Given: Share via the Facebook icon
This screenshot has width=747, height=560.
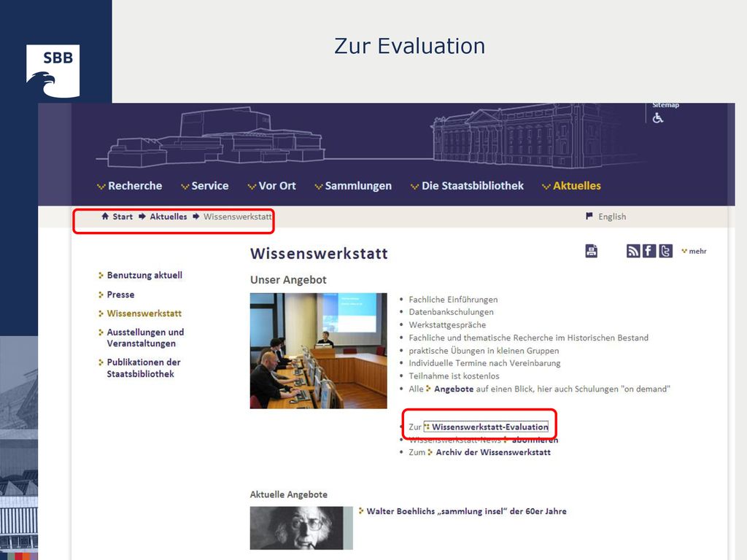Looking at the screenshot, I should (649, 251).
